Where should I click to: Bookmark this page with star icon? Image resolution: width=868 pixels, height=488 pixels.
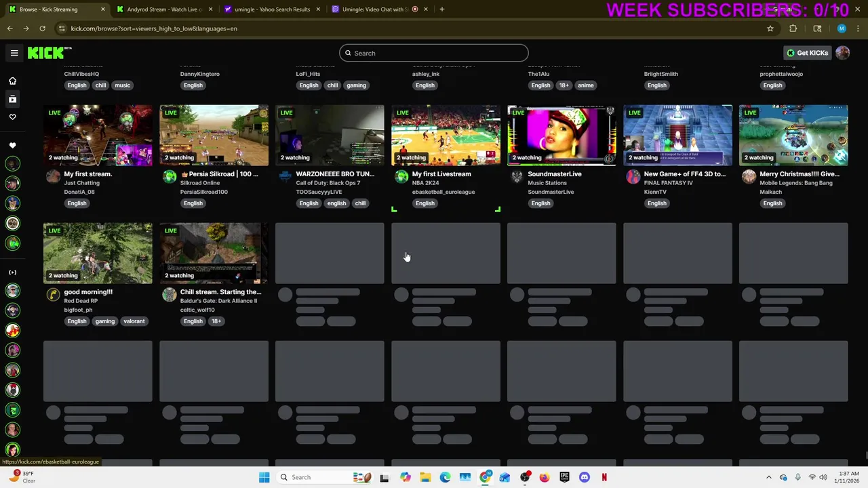770,28
